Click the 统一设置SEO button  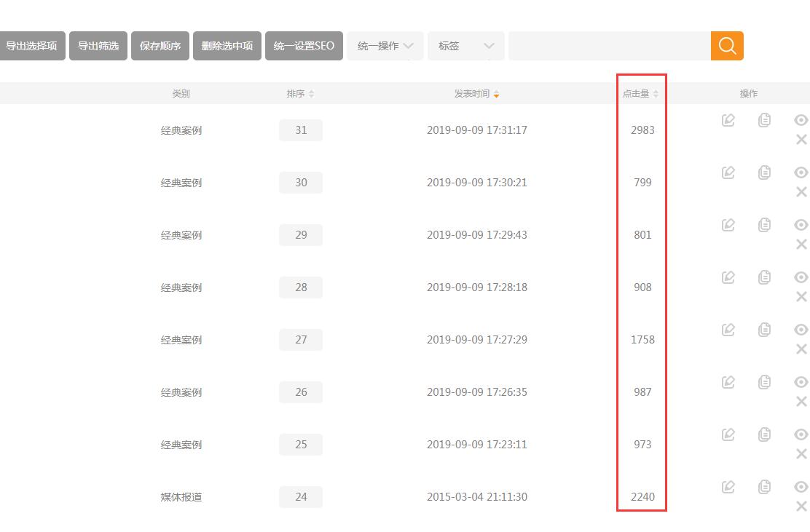coord(304,46)
